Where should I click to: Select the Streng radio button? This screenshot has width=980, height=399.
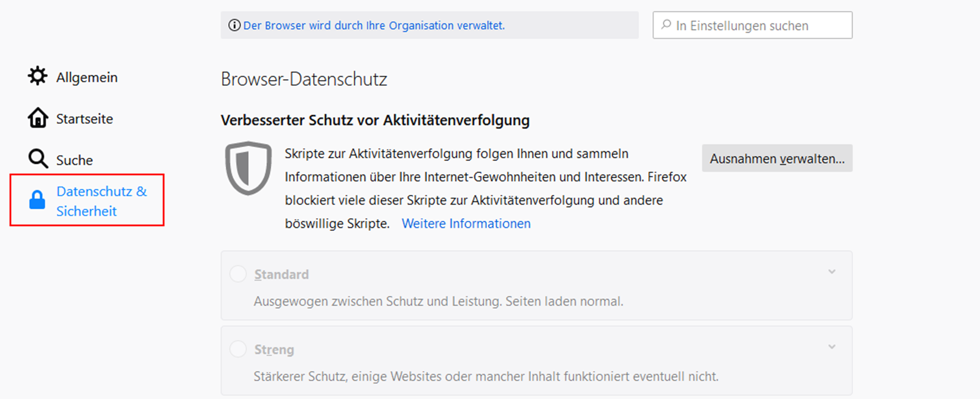[238, 349]
